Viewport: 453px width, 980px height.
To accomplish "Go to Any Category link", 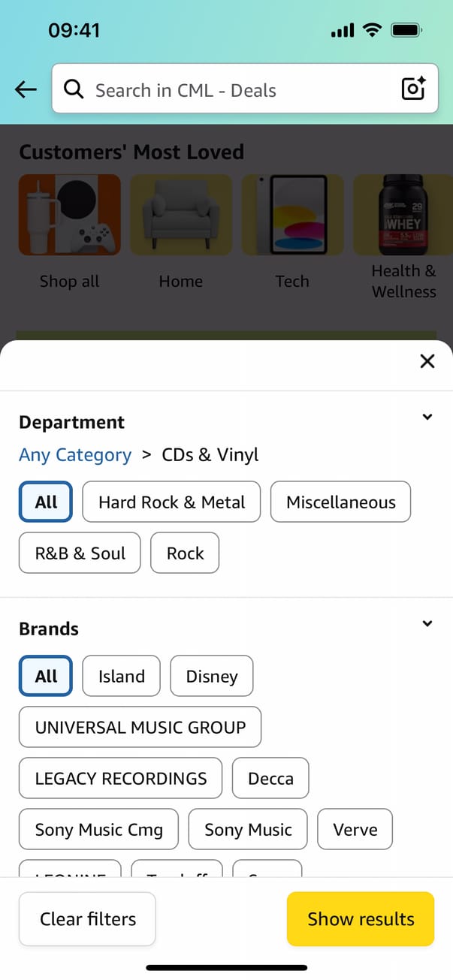I will (75, 455).
